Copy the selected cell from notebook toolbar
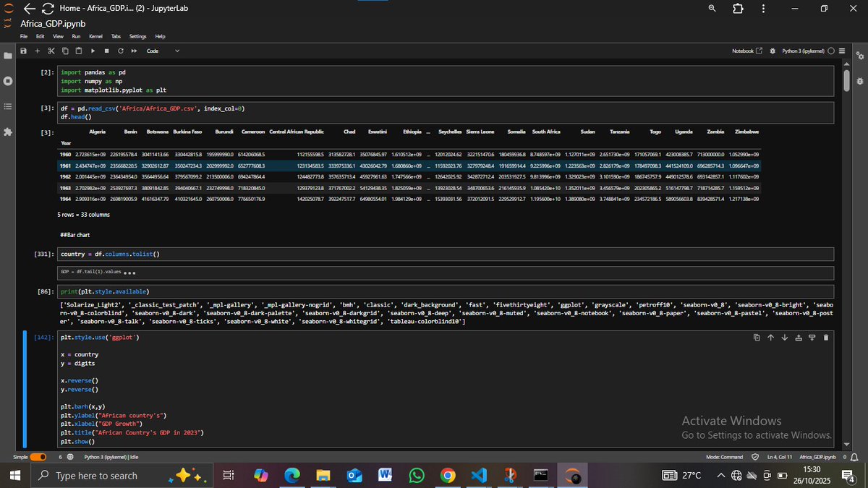 click(65, 51)
